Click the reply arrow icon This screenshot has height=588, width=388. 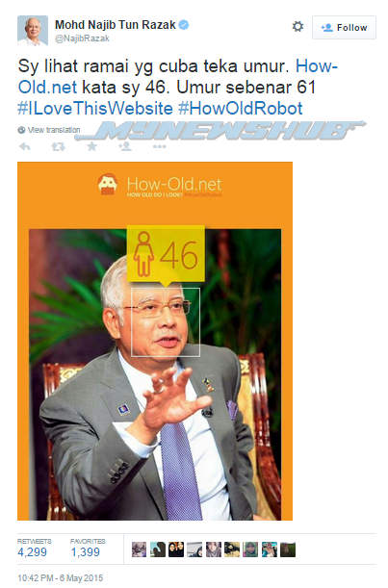(25, 146)
